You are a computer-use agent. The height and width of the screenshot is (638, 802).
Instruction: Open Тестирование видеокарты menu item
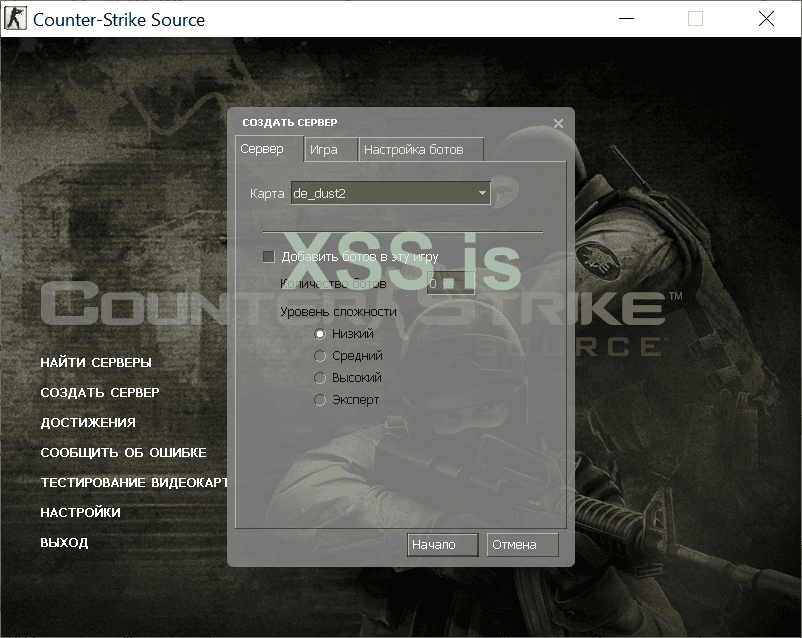[134, 482]
